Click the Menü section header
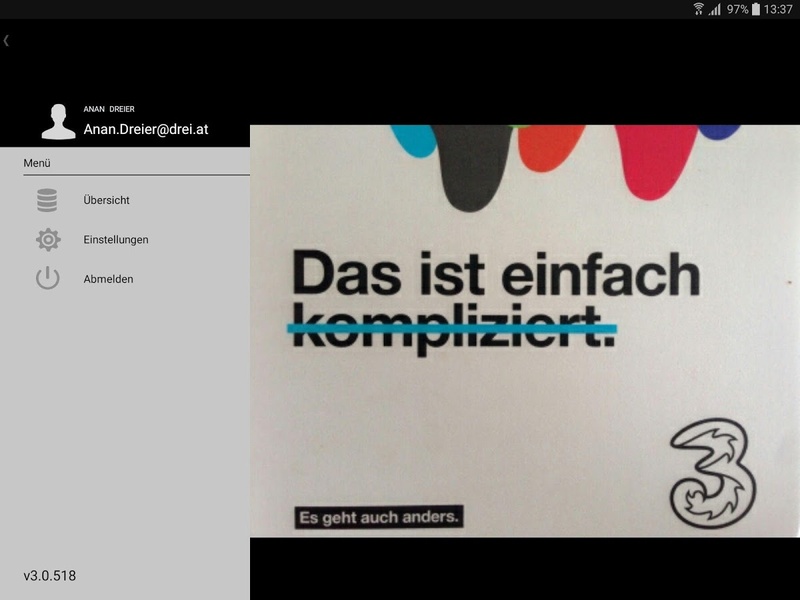The image size is (800, 600). coord(37,163)
